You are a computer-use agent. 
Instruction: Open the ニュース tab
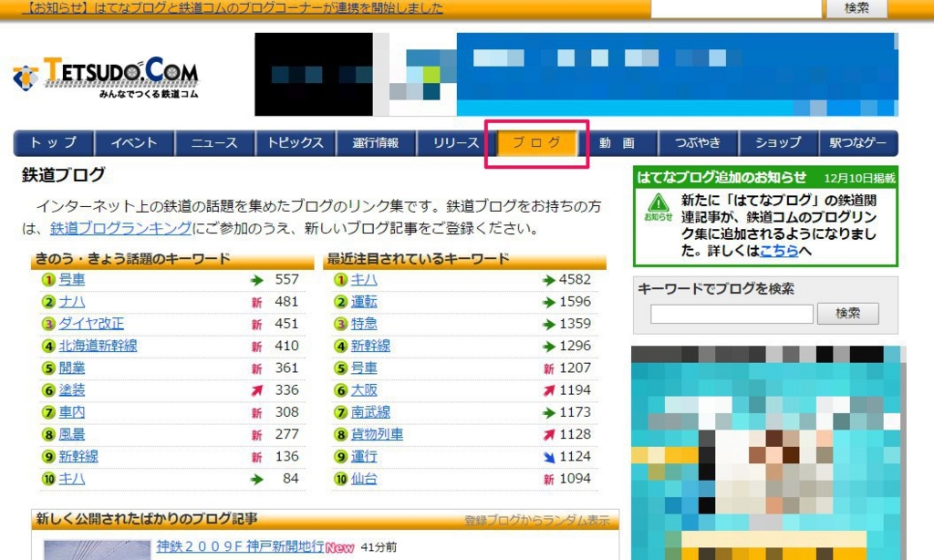tap(214, 143)
